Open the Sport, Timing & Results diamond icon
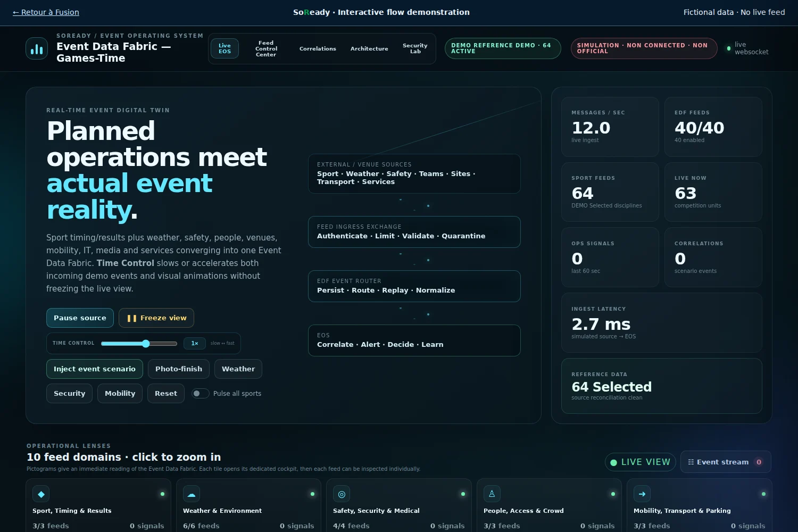Screen dimensions: 798x532 tap(41, 494)
